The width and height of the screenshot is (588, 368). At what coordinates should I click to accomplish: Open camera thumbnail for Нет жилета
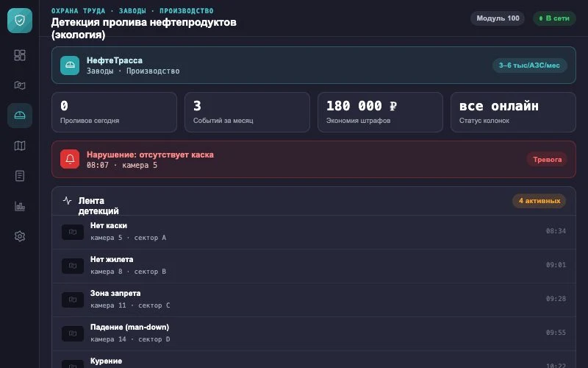pyautogui.click(x=72, y=266)
